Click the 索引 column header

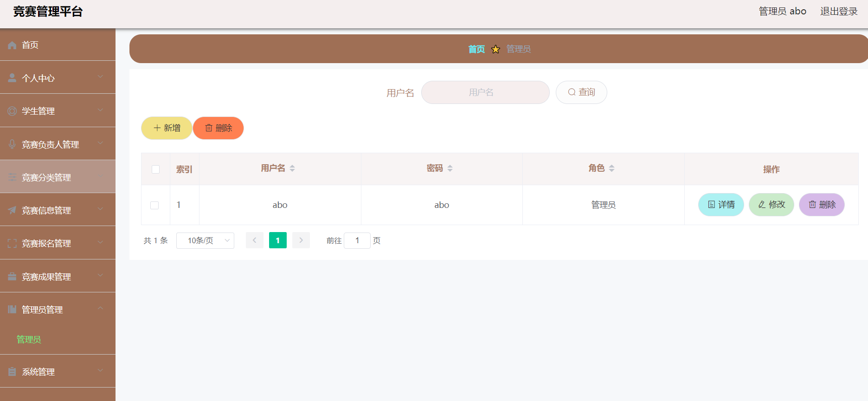click(184, 169)
